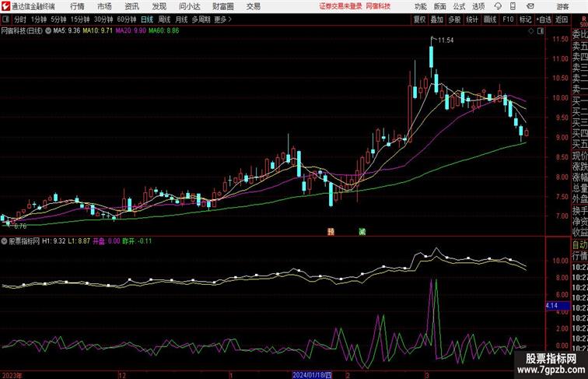Screen dimensions: 588x379
Task: Click the 叠加 overlay toolbar button
Action: [437, 19]
